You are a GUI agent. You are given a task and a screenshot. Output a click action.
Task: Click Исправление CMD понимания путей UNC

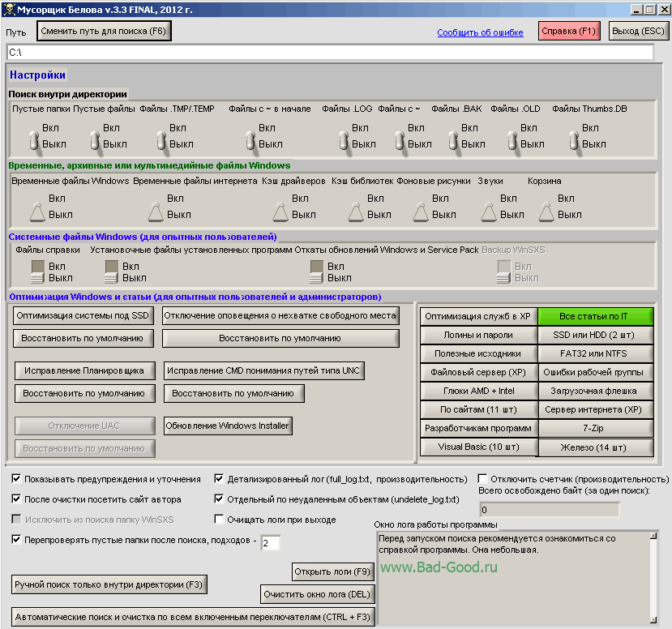263,370
